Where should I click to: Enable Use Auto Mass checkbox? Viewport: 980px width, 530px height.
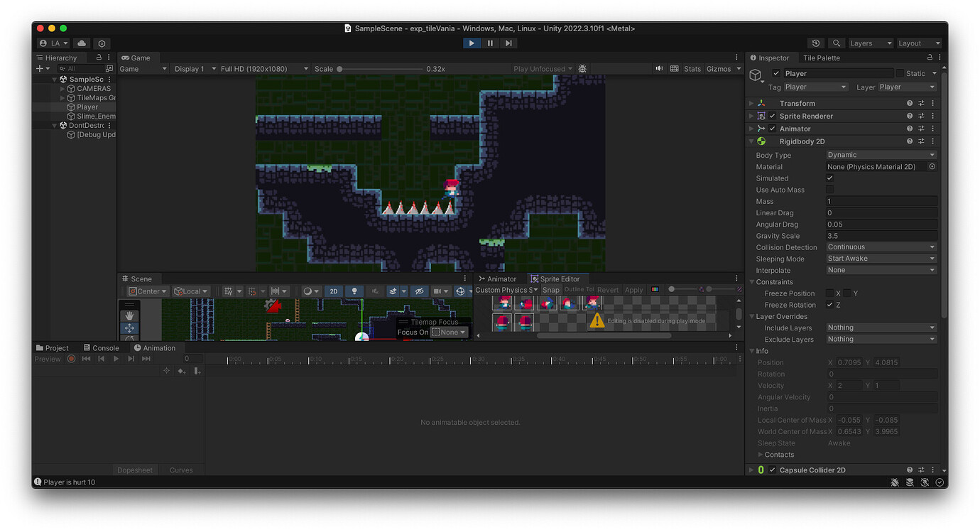[x=829, y=190]
